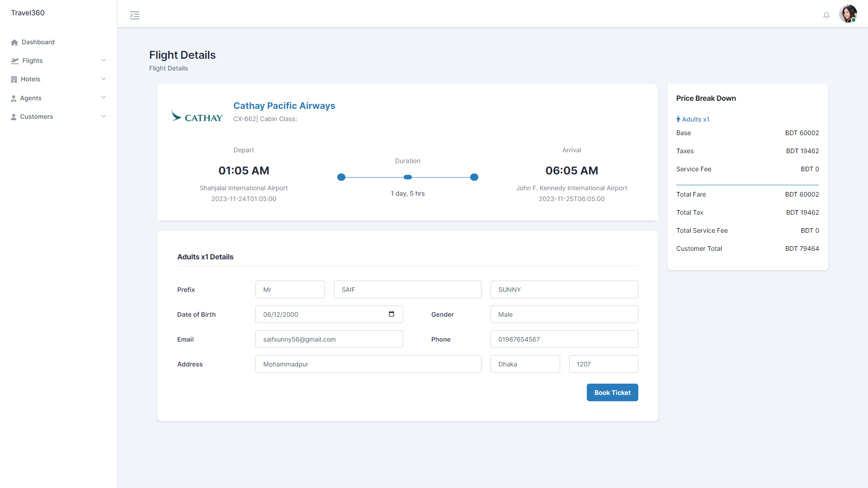Click the Customers person icon
868x488 pixels.
(14, 117)
